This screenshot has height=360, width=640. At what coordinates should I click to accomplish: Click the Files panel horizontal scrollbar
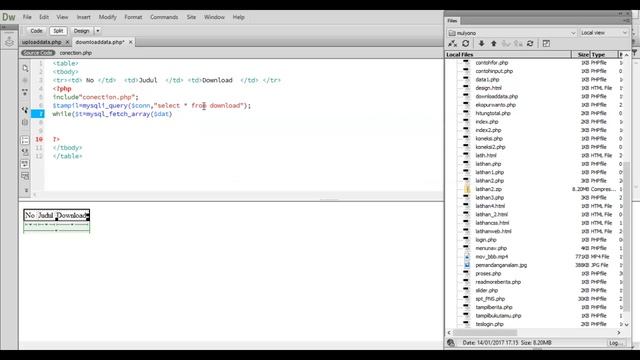485,333
